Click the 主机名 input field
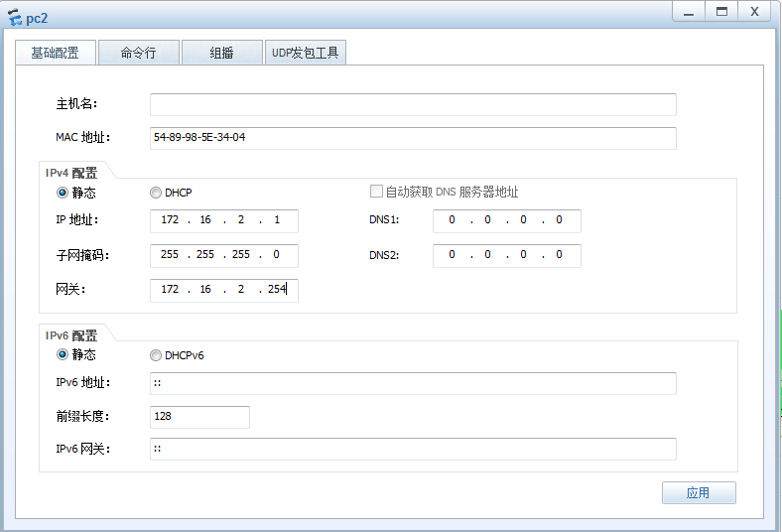 click(413, 104)
